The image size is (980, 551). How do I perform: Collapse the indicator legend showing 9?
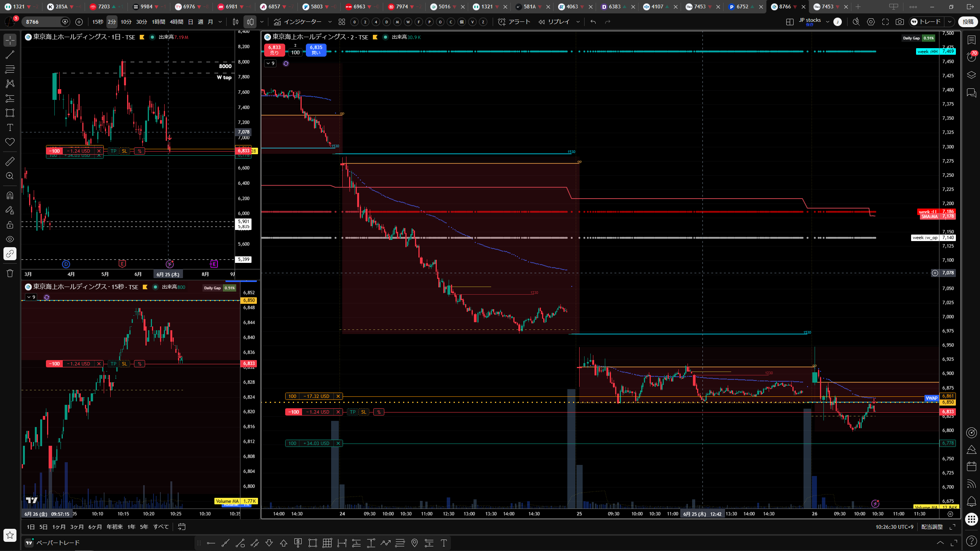(270, 64)
